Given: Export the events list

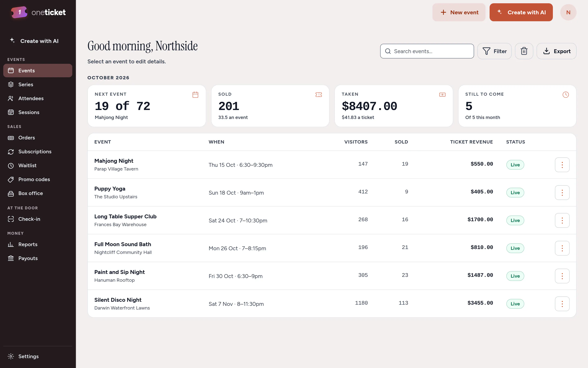Looking at the screenshot, I should [556, 51].
